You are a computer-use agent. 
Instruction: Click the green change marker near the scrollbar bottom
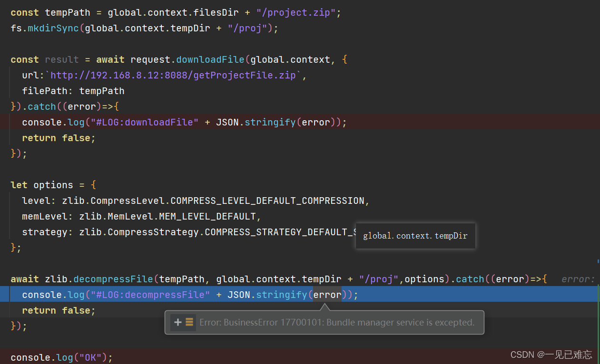coord(597,333)
